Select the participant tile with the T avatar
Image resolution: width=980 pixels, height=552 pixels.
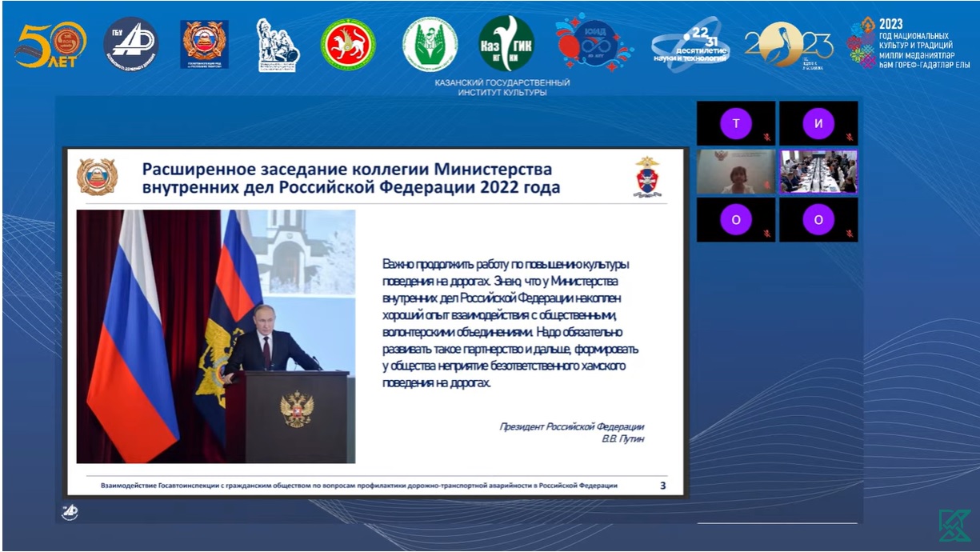click(x=736, y=123)
